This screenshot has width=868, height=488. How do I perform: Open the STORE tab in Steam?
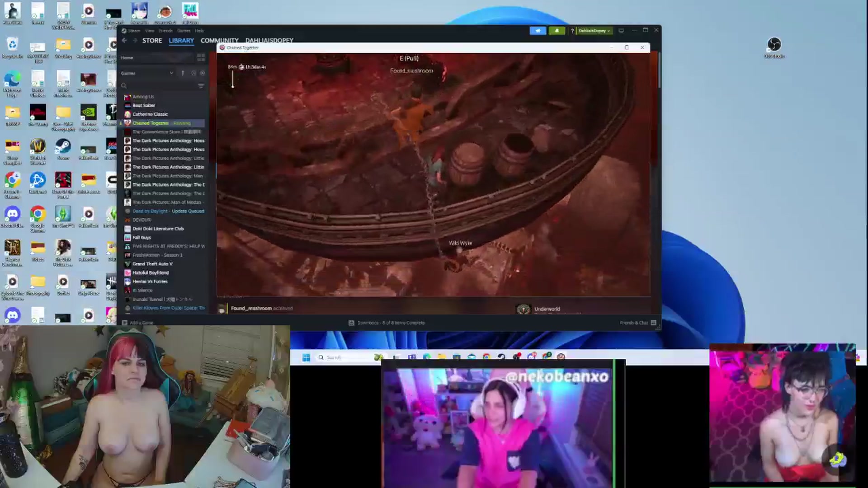click(152, 40)
